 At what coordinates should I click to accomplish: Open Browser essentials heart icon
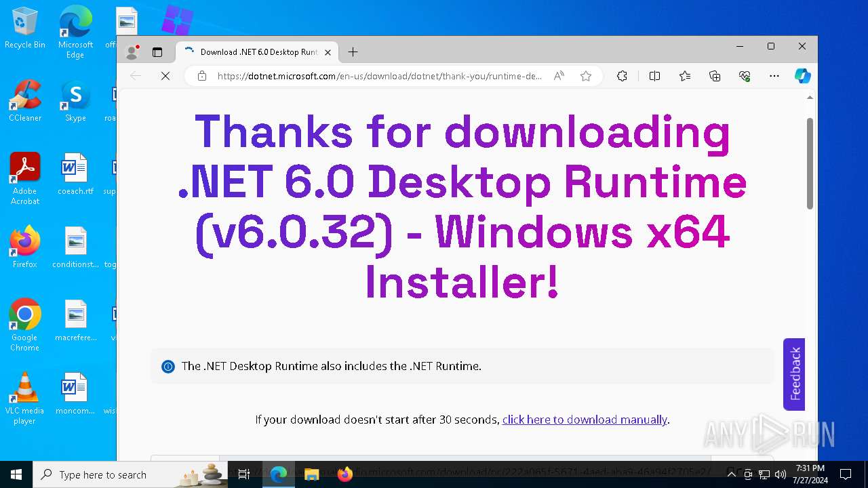pyautogui.click(x=745, y=76)
